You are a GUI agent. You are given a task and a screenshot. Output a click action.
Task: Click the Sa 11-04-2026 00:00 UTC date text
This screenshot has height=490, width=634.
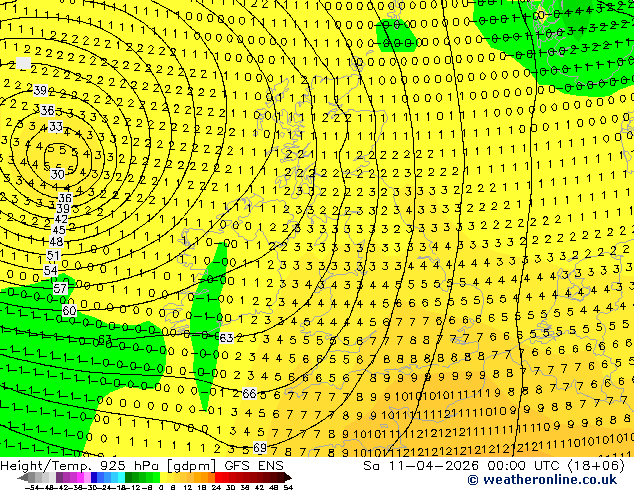pos(460,466)
